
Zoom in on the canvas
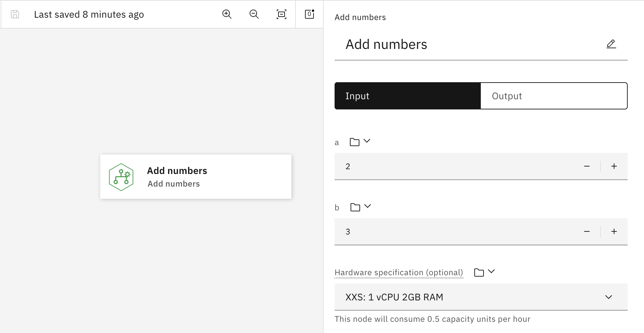point(227,14)
